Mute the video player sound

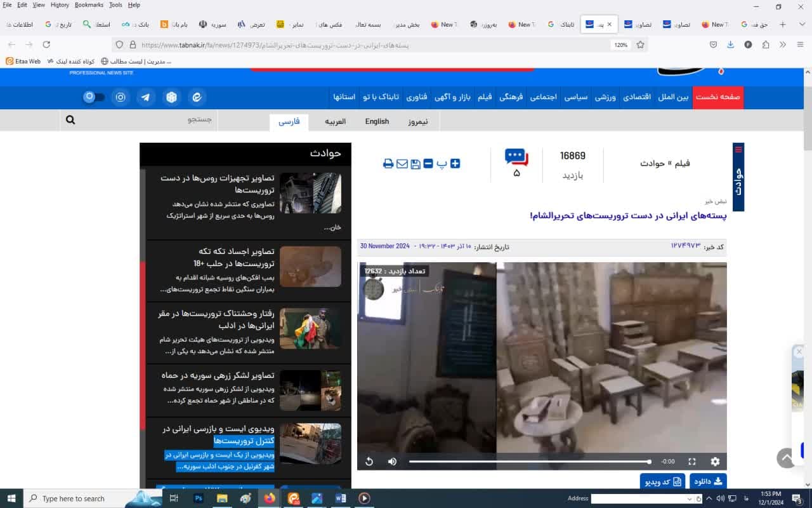(x=392, y=462)
